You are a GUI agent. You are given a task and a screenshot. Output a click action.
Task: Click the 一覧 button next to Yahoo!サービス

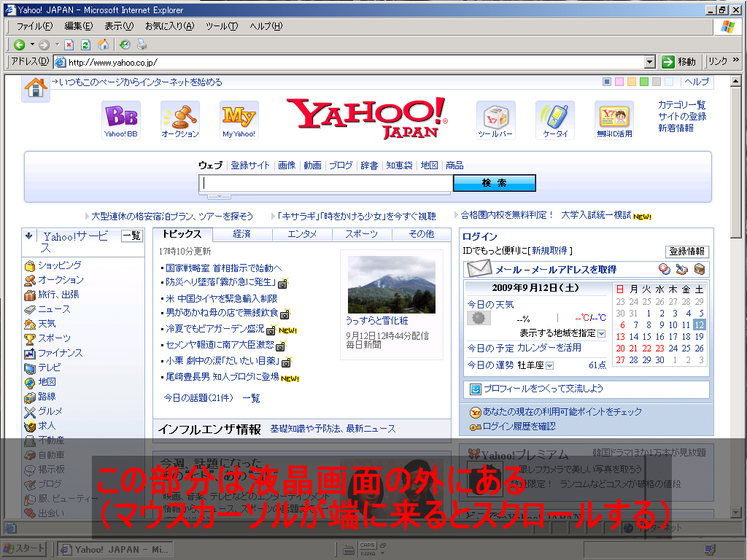(132, 236)
